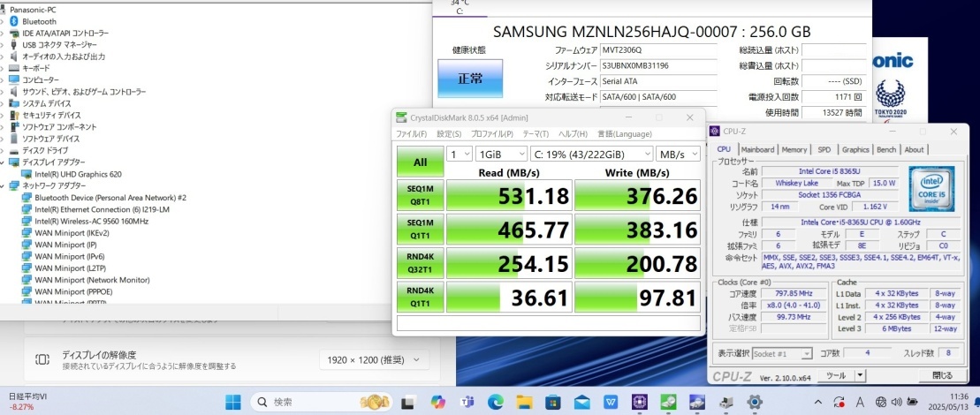Screen dimensions: 980x415
Task: Click the 正常 health status button
Action: coord(470,79)
